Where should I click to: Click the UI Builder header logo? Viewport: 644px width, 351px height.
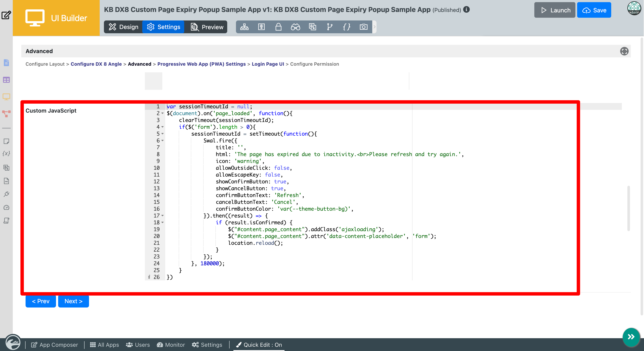(56, 18)
